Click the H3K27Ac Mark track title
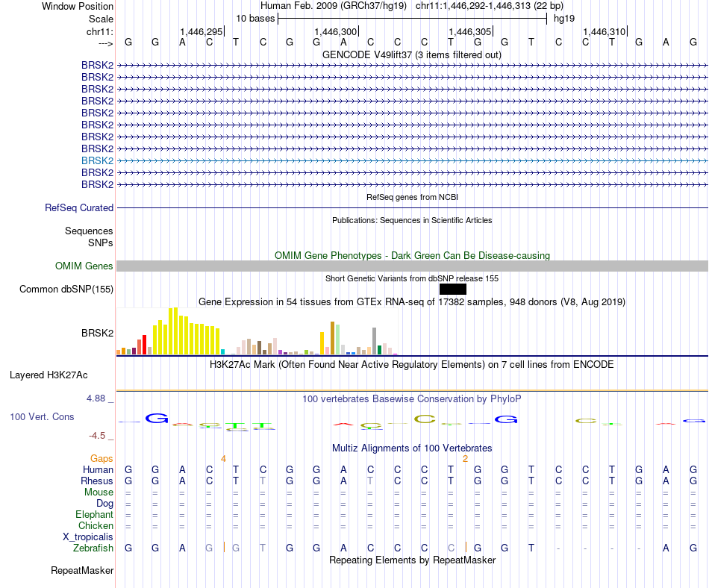709x588 pixels. tap(412, 364)
